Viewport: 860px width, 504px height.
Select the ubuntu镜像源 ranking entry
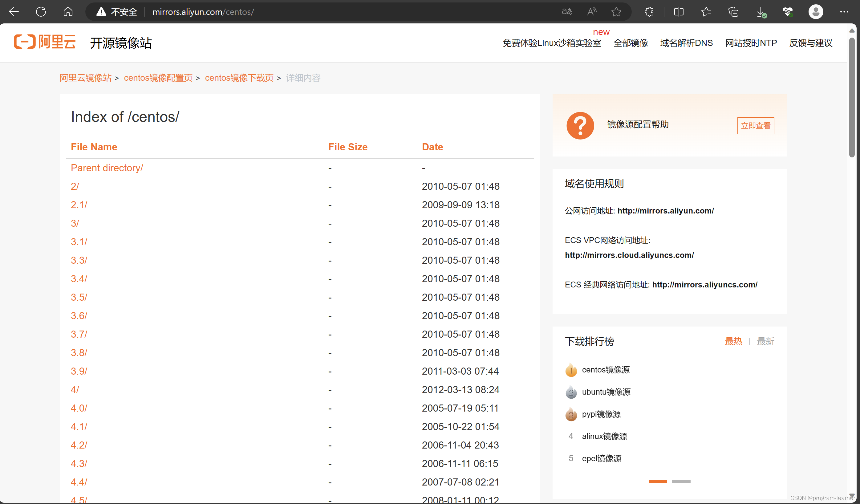coord(606,392)
